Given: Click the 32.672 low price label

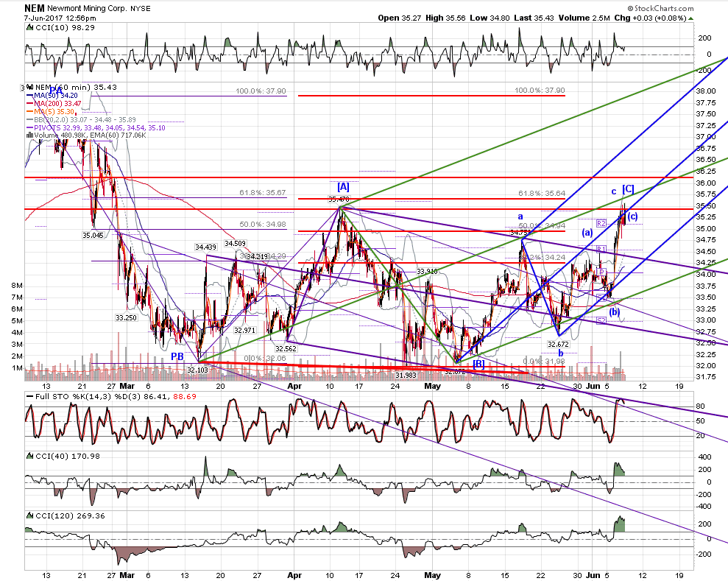Looking at the screenshot, I should click(x=558, y=344).
